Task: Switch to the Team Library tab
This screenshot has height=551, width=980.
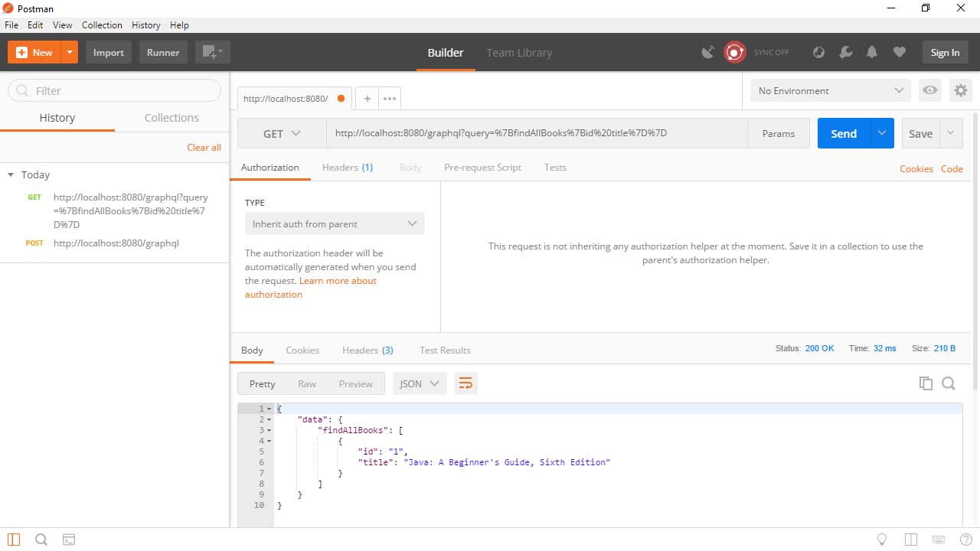Action: click(x=519, y=53)
